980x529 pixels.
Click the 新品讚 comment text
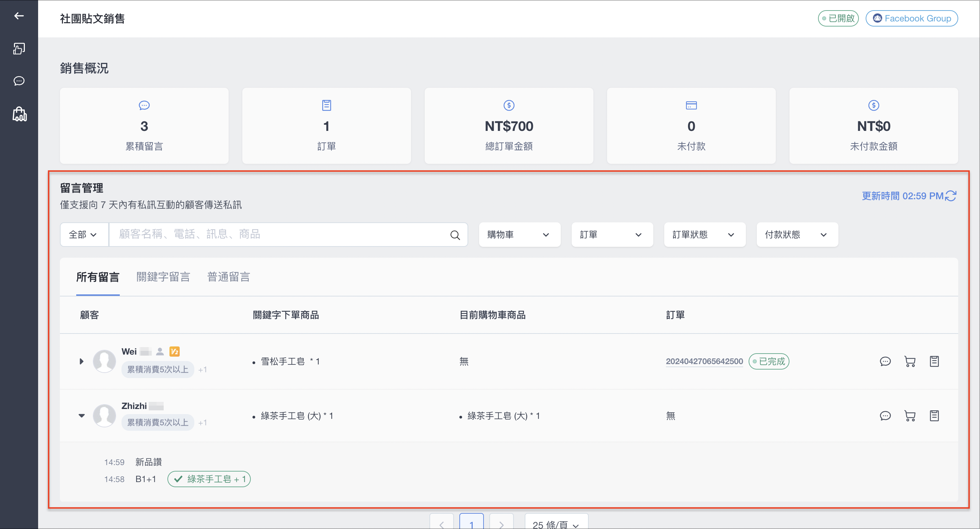148,462
